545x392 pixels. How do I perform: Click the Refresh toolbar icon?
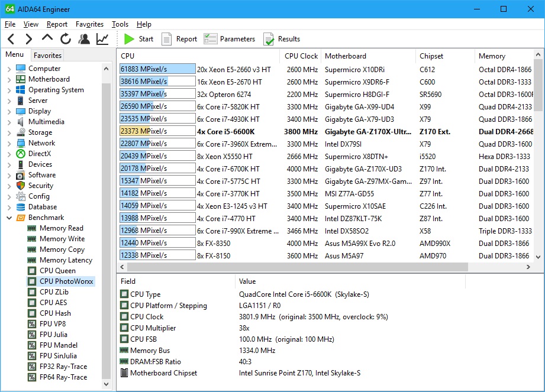point(65,39)
